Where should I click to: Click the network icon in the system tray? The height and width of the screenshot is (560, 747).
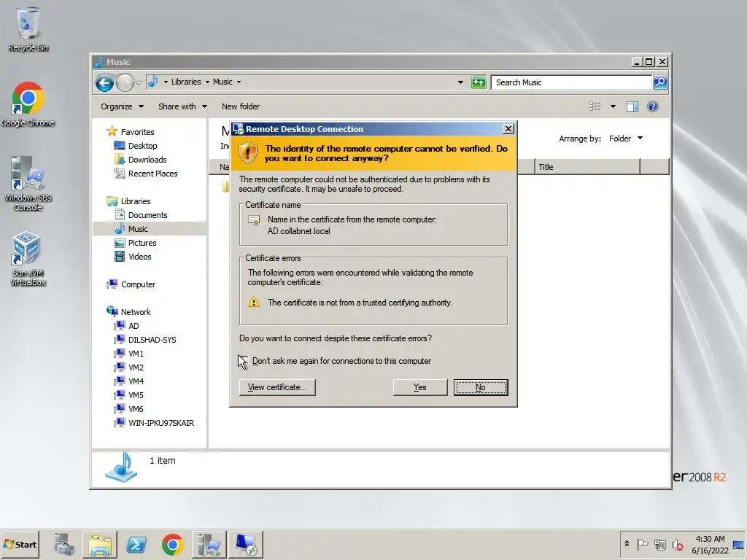click(x=659, y=544)
